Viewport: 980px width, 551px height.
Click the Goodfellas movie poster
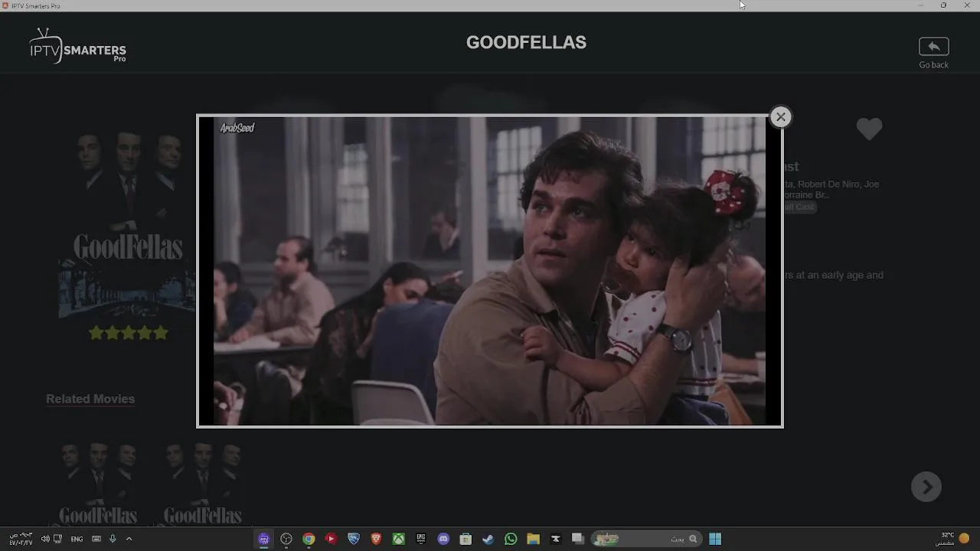tap(127, 224)
